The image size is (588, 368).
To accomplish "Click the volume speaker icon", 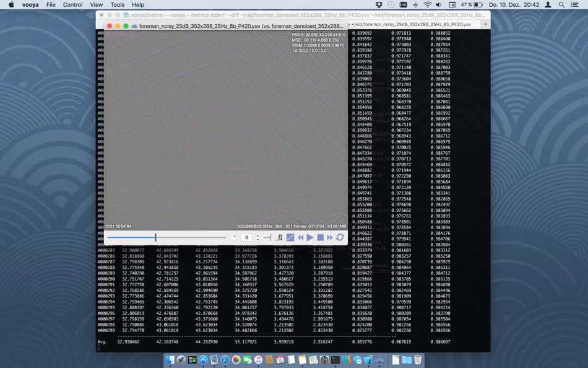I will pyautogui.click(x=439, y=4).
